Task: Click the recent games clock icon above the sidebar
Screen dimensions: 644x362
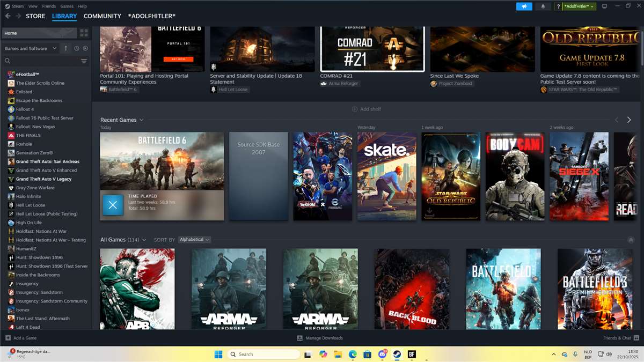Action: click(76, 48)
